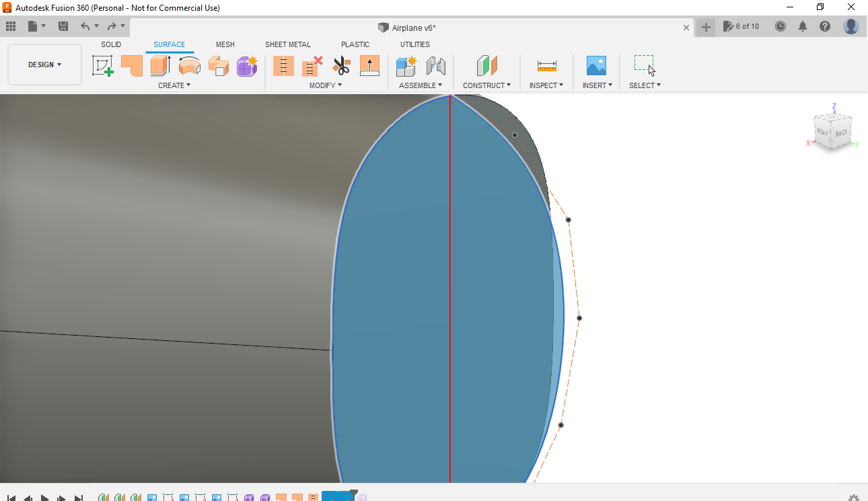Check the 6 of 10 job status
868x501 pixels.
742,26
